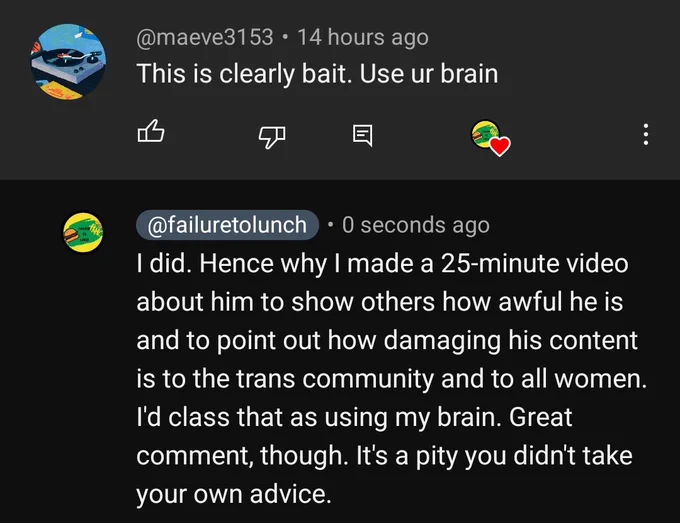Open the '0 seconds ago' timestamp link
The height and width of the screenshot is (523, 680).
(416, 225)
